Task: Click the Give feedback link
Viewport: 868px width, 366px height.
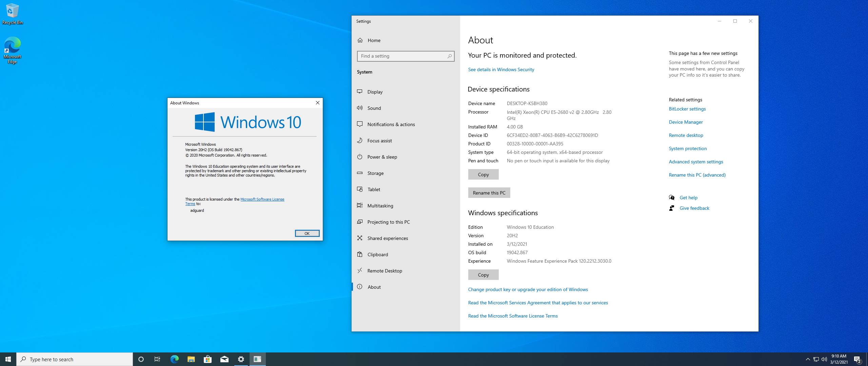Action: tap(694, 208)
